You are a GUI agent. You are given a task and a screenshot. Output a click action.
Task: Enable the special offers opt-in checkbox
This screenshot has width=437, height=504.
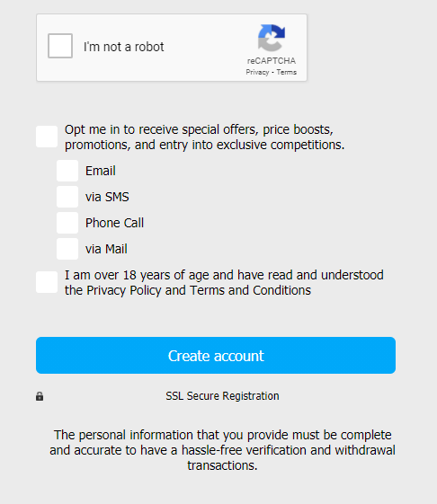pos(47,137)
